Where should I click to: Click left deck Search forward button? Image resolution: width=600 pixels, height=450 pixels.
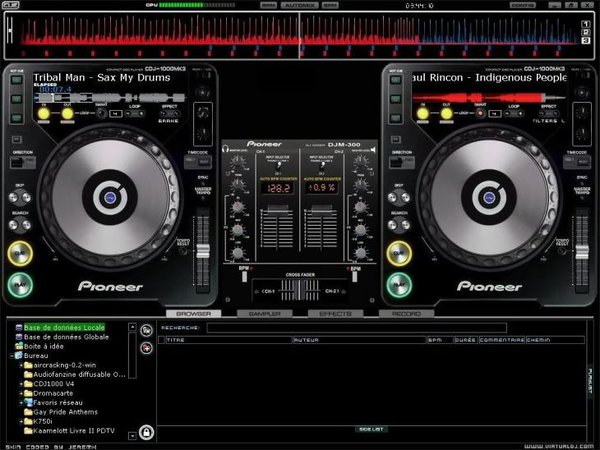[x=26, y=225]
